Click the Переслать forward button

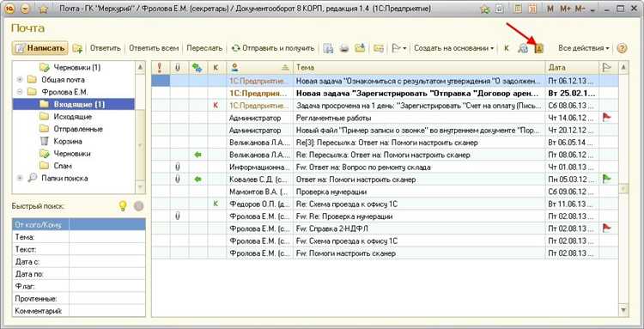pyautogui.click(x=204, y=48)
